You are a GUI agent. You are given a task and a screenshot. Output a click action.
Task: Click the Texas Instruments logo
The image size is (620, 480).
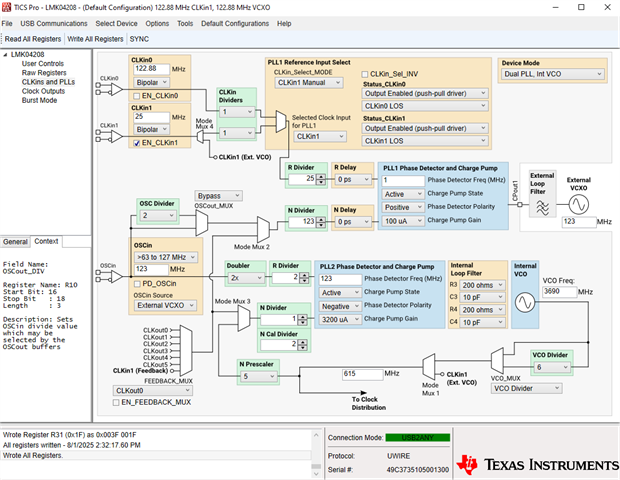tap(537, 465)
